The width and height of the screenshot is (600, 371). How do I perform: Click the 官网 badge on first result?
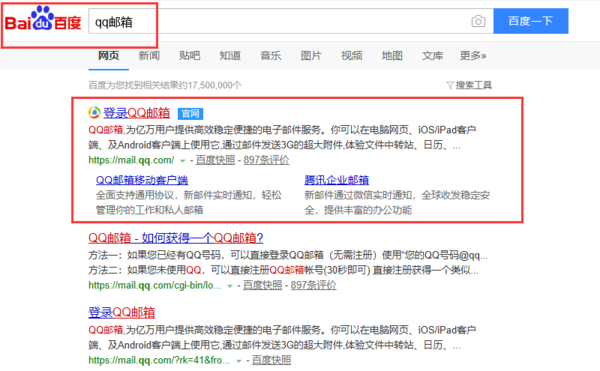(x=190, y=114)
